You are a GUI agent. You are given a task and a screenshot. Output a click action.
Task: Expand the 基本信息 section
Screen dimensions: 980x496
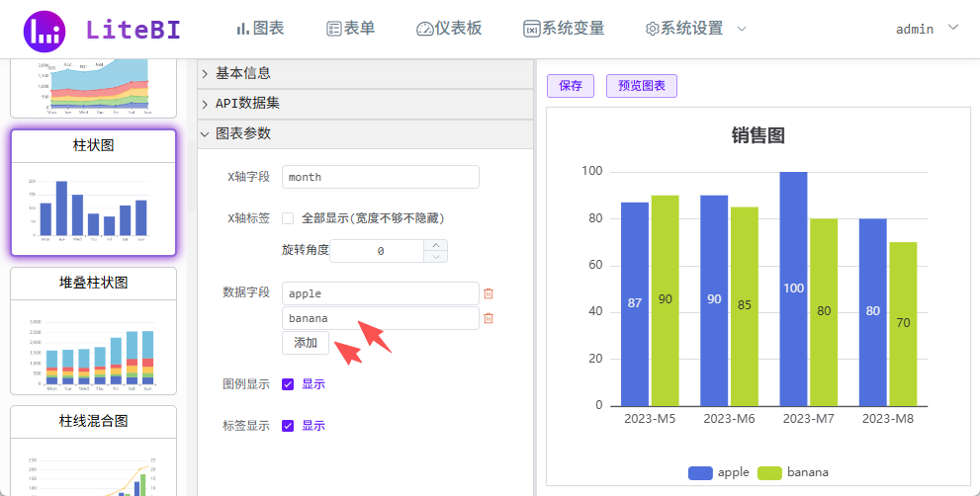(242, 73)
